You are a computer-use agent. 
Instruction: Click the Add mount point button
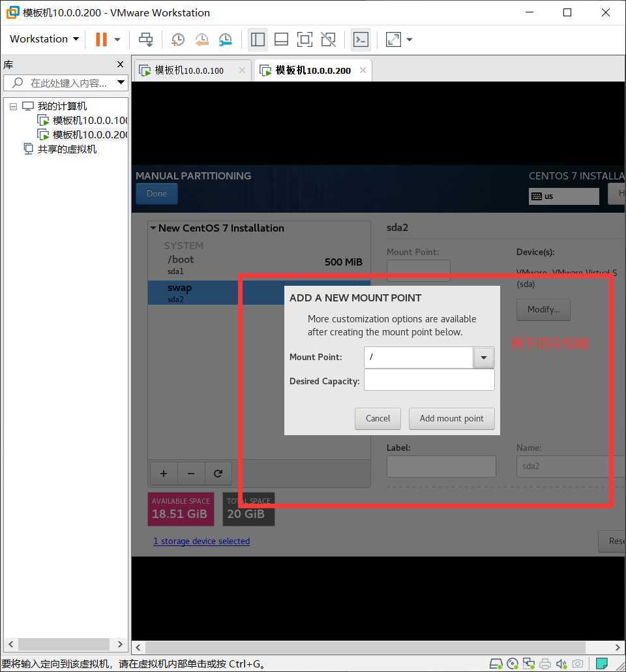452,419
